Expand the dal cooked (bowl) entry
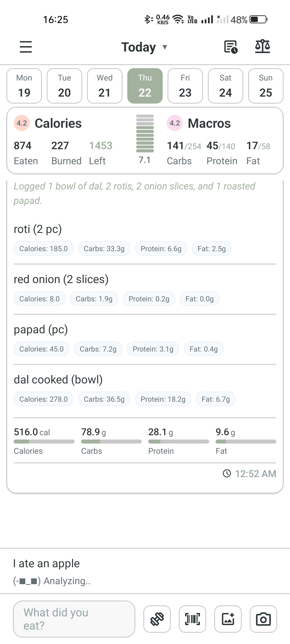 click(58, 379)
